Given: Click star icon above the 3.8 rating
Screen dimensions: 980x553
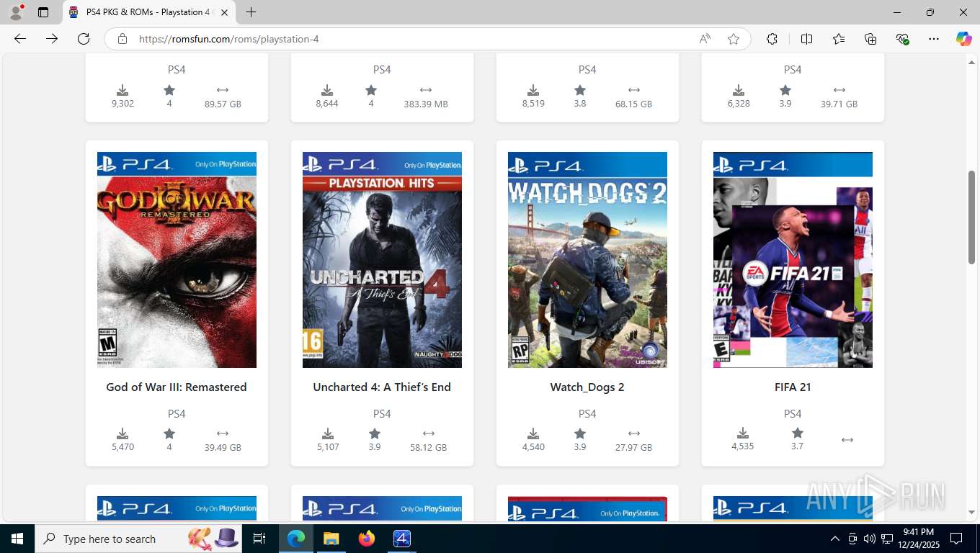Looking at the screenshot, I should (580, 90).
